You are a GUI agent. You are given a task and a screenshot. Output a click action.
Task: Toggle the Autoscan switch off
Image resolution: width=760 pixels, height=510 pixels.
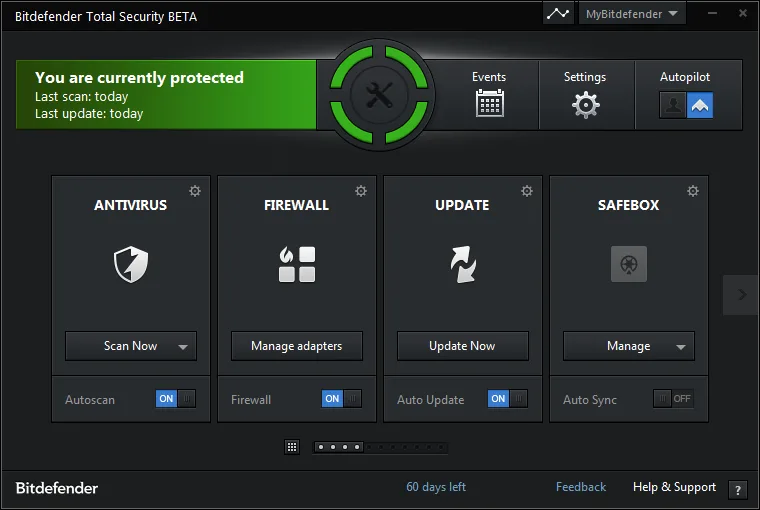175,399
